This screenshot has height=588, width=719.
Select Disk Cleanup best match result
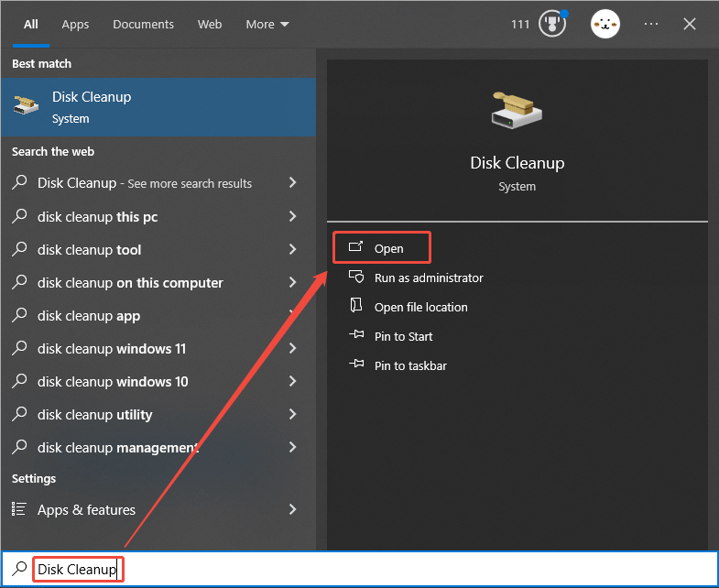coord(158,107)
